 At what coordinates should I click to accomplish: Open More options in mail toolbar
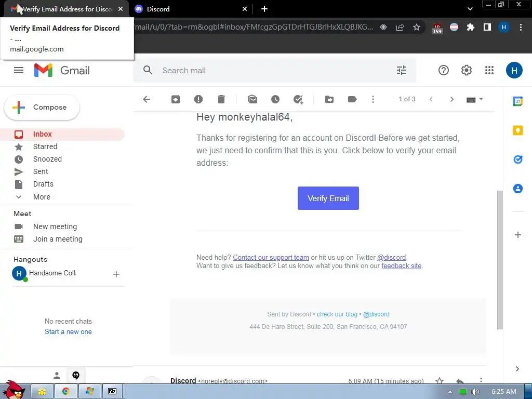tap(373, 99)
